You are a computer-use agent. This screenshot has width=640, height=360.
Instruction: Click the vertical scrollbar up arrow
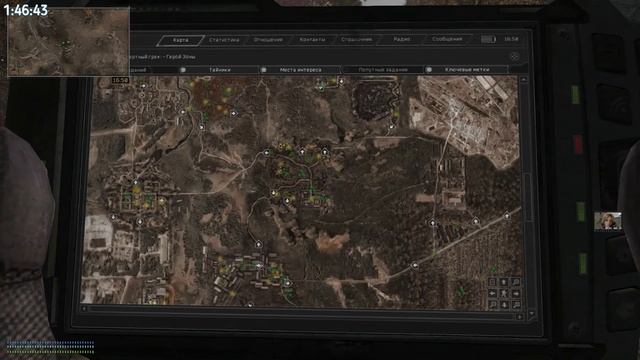[x=524, y=80]
